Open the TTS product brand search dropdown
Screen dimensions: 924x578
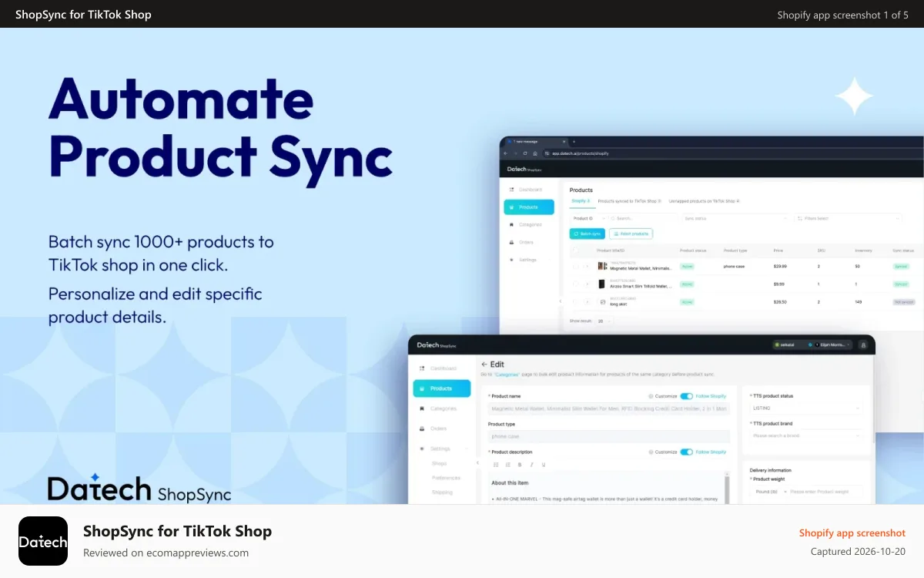[x=806, y=435]
